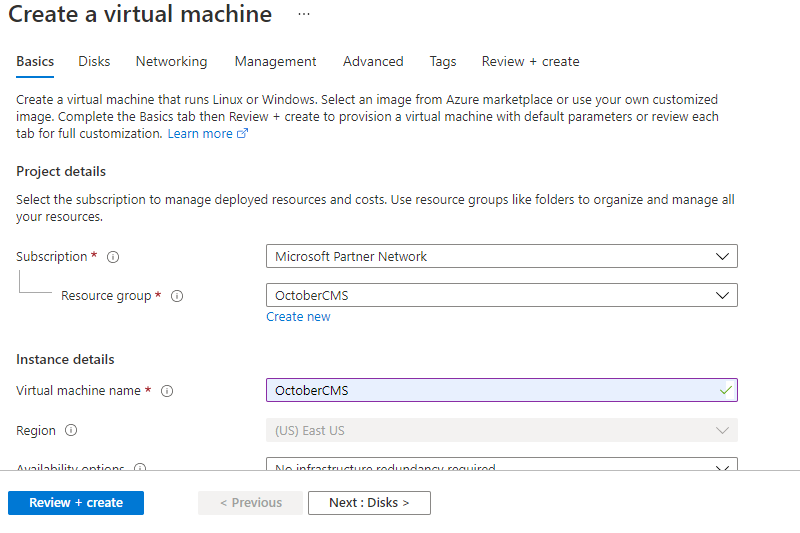
Task: Switch to the Disks tab
Action: [x=94, y=61]
